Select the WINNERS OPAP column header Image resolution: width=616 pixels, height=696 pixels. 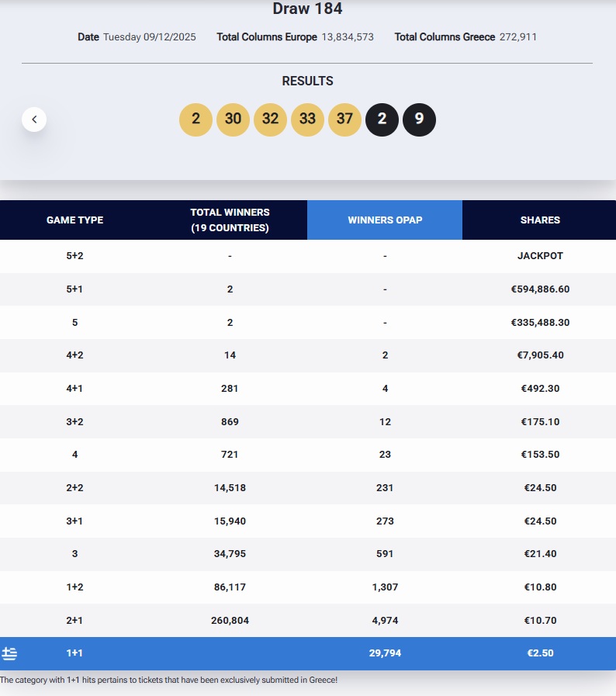click(x=385, y=220)
